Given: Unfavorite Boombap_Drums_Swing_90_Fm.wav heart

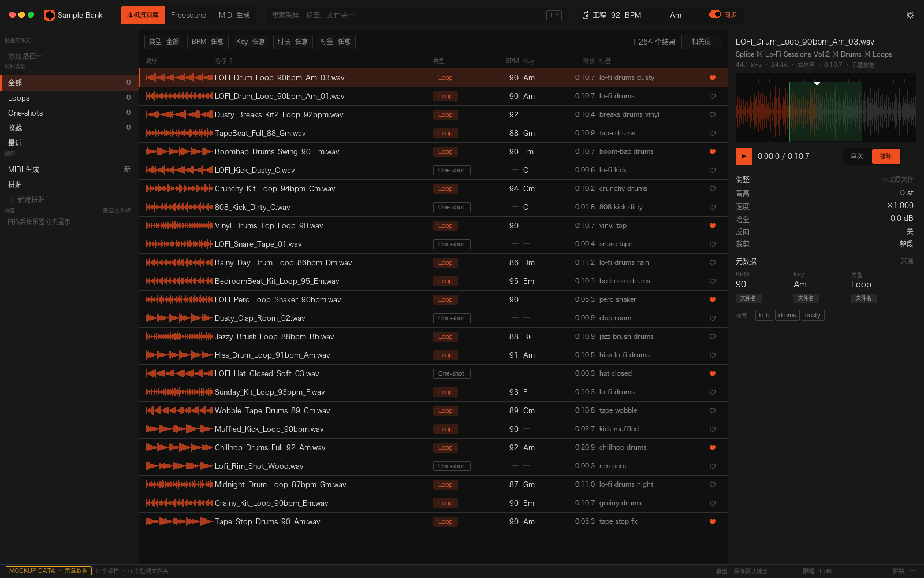Looking at the screenshot, I should point(713,152).
